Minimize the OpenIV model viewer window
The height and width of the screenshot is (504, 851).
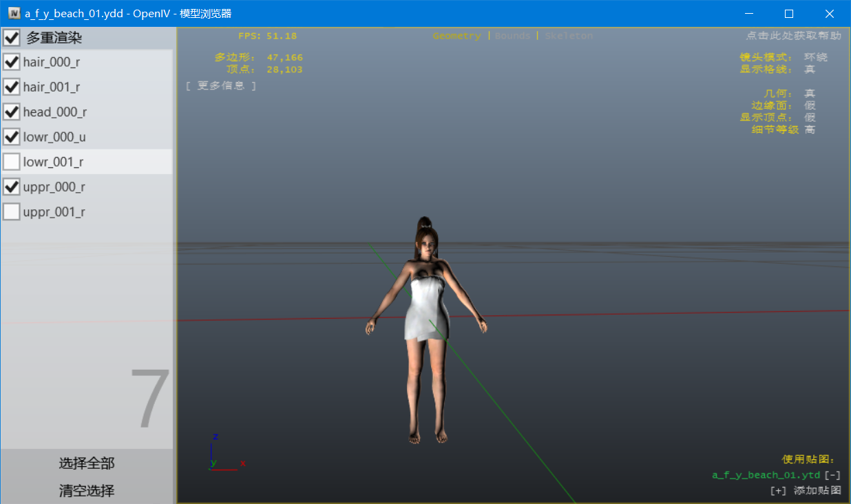pyautogui.click(x=749, y=14)
